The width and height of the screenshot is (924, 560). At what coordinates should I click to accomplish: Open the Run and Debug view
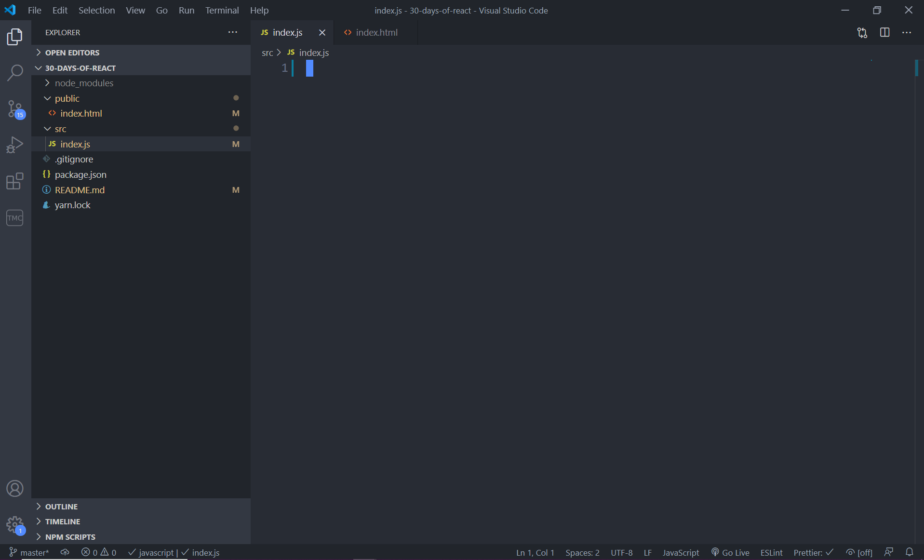(x=14, y=144)
